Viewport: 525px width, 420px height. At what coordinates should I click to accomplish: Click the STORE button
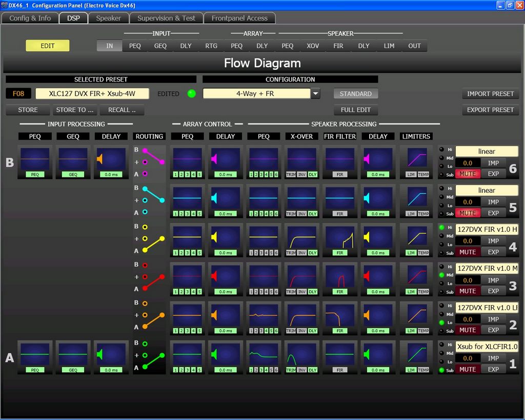tap(28, 110)
